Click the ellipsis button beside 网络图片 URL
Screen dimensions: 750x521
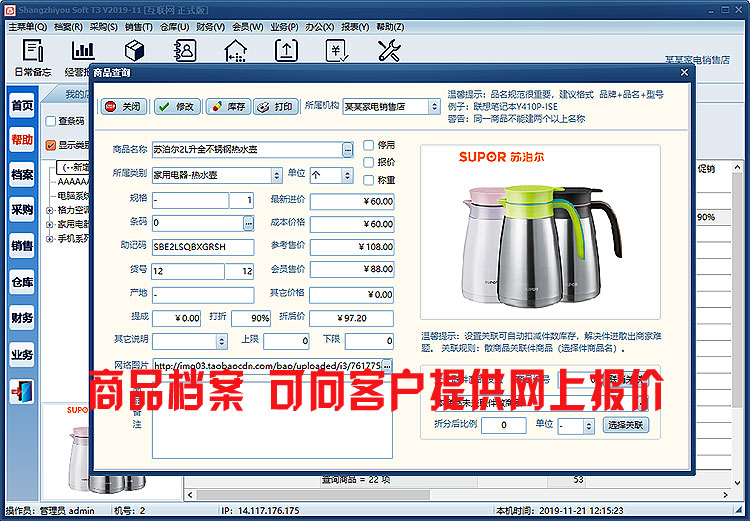pyautogui.click(x=387, y=366)
